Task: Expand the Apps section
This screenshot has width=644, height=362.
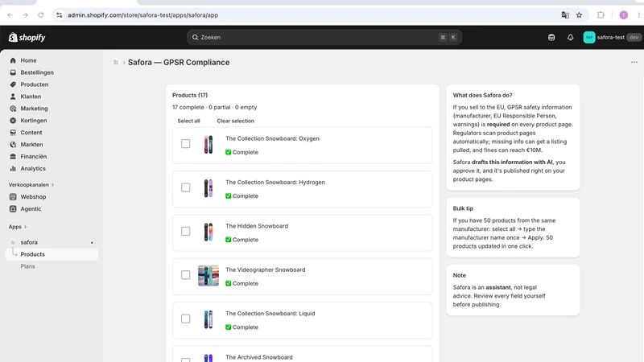Action: tap(17, 227)
